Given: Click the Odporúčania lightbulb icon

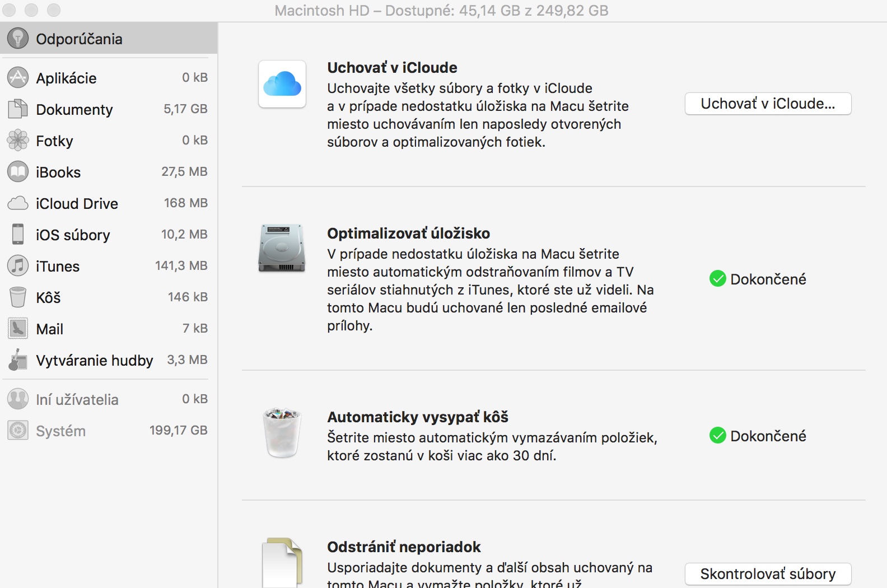Looking at the screenshot, I should point(18,39).
